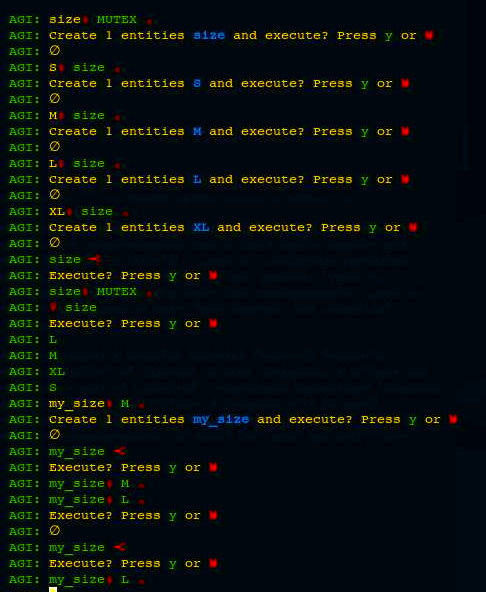Click '∅' below 'Create 1 entities my_size' prompt
The height and width of the screenshot is (592, 486).
click(x=54, y=435)
